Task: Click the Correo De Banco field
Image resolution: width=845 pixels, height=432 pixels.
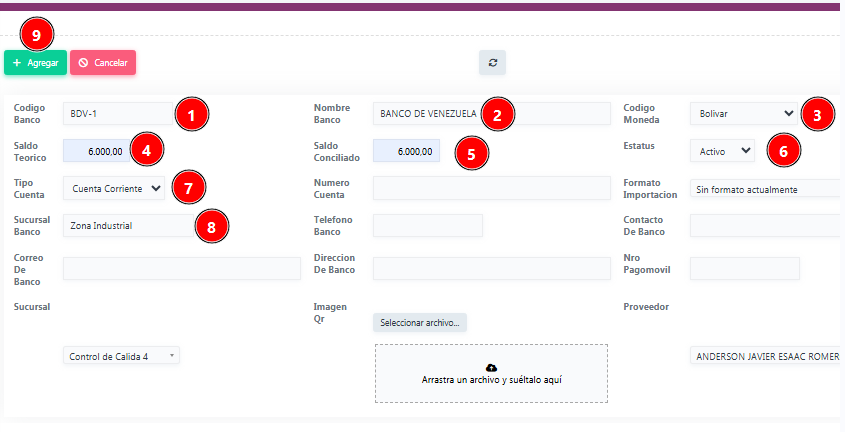Action: [181, 268]
